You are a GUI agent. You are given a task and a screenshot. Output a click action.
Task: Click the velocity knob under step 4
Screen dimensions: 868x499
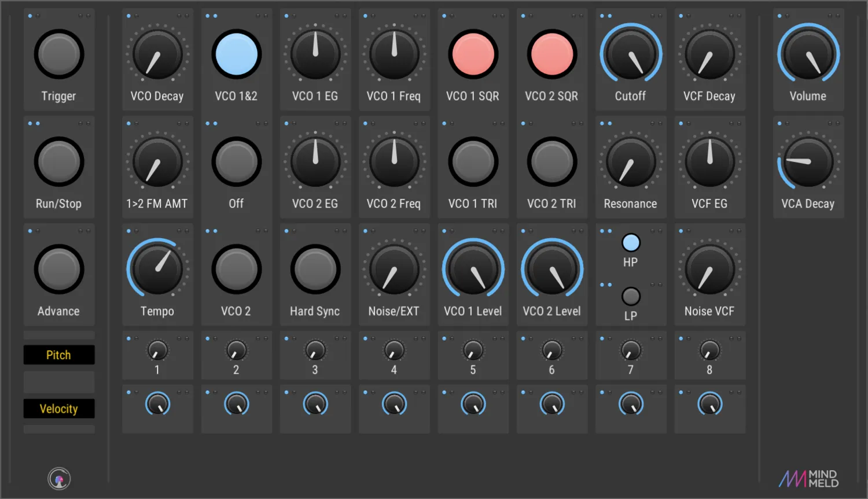[394, 404]
